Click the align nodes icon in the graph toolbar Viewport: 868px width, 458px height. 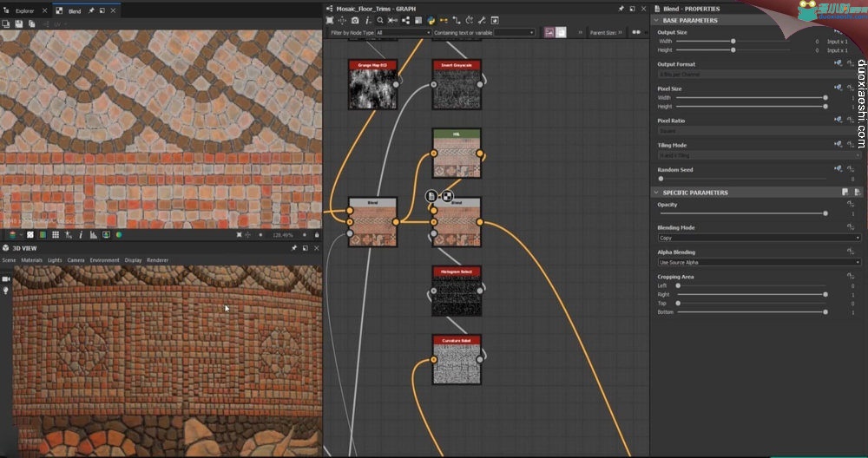point(392,21)
